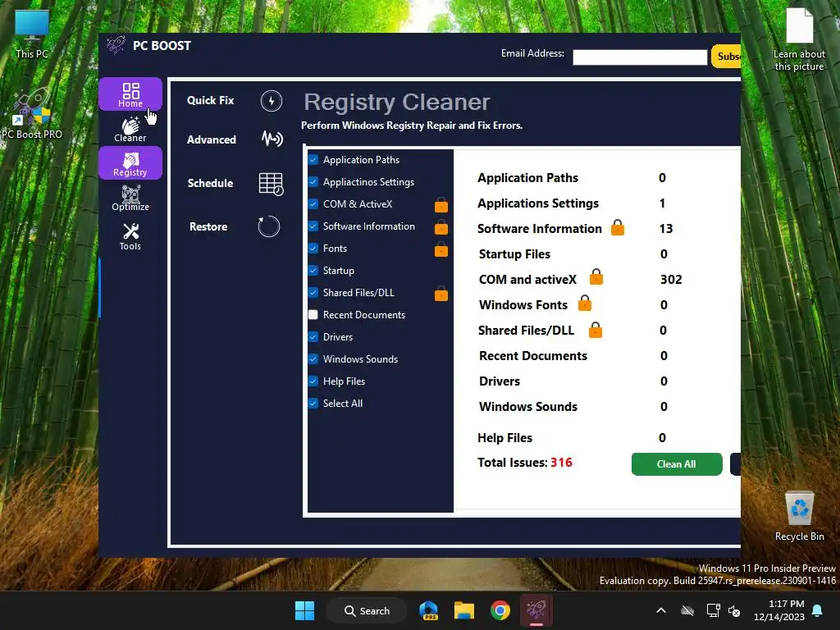Click the Quick Fix lightning icon

pyautogui.click(x=272, y=101)
